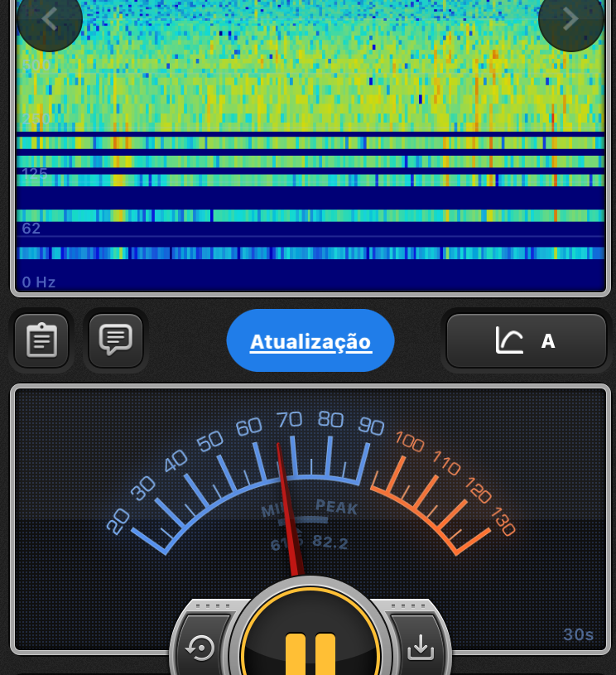Open the comment speech bubble icon
The width and height of the screenshot is (616, 675).
pyautogui.click(x=116, y=340)
